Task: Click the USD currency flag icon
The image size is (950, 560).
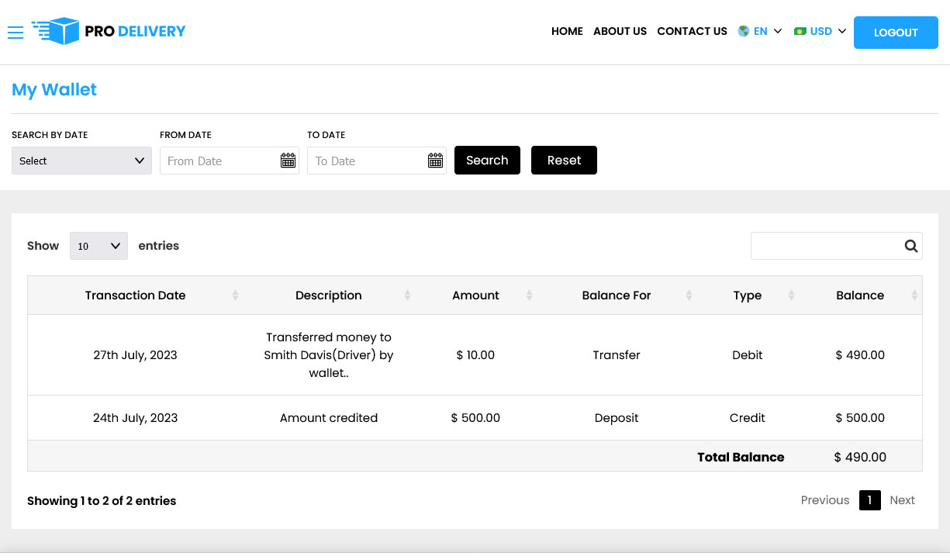Action: pos(800,31)
